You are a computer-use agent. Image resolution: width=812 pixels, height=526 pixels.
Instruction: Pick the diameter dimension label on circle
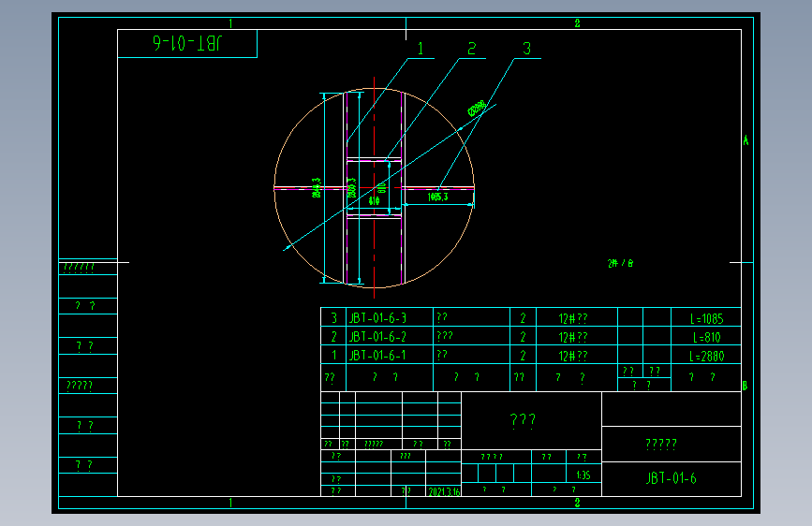click(477, 109)
